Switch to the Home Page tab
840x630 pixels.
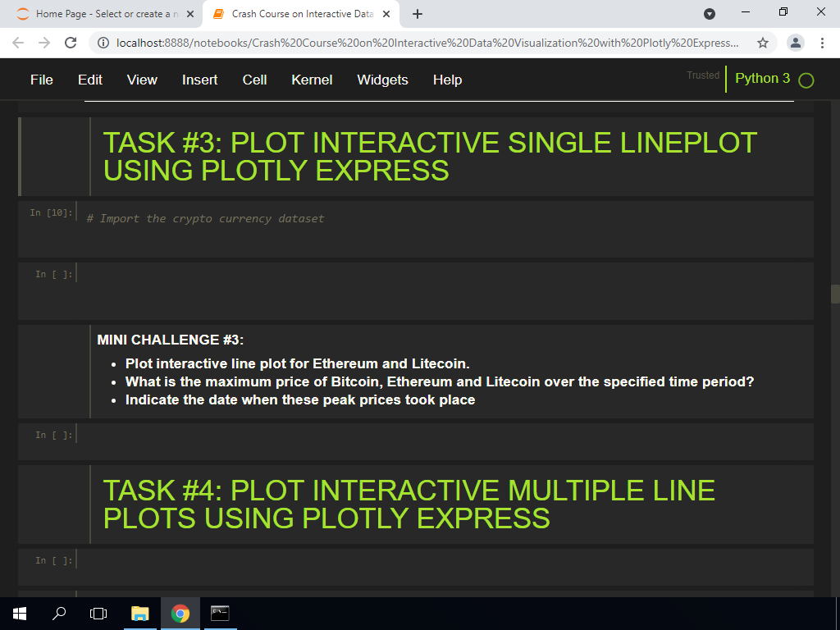click(102, 14)
